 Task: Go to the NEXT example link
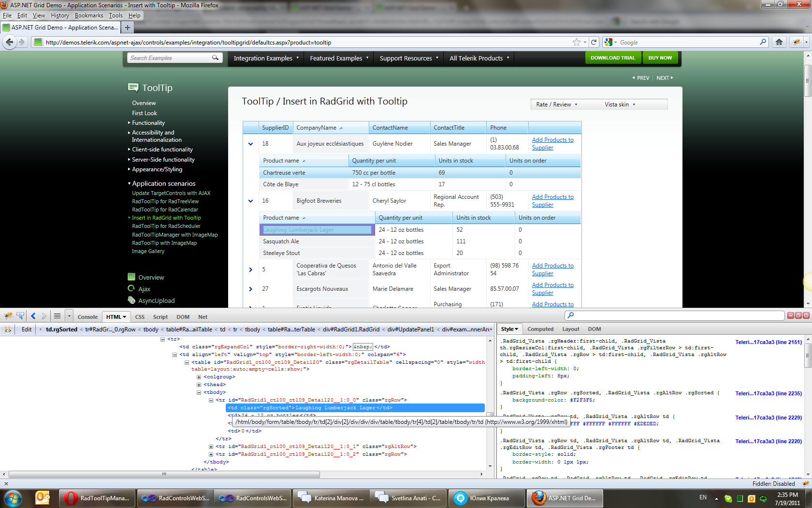665,78
